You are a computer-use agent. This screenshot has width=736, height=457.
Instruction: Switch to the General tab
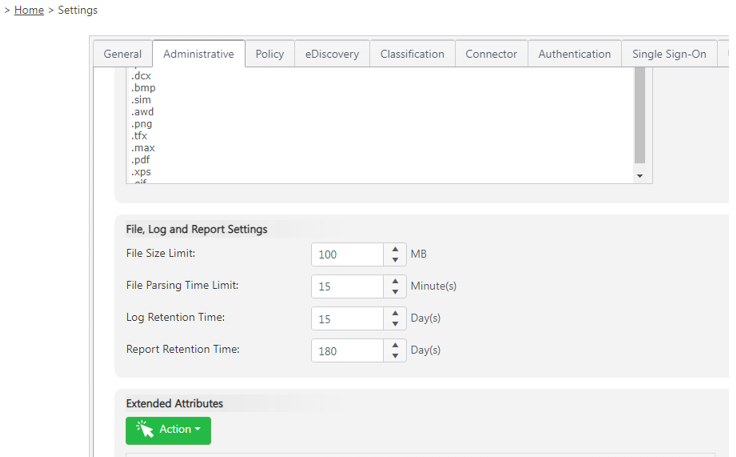pyautogui.click(x=123, y=54)
